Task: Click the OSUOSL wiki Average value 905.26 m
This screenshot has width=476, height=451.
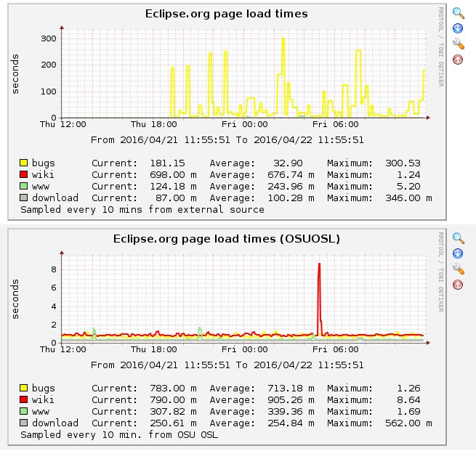Action: pyautogui.click(x=291, y=399)
